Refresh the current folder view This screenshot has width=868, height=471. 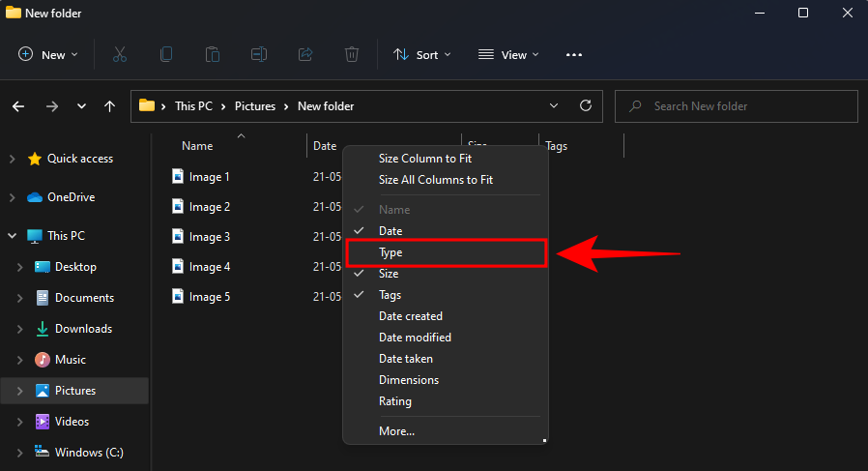[585, 106]
